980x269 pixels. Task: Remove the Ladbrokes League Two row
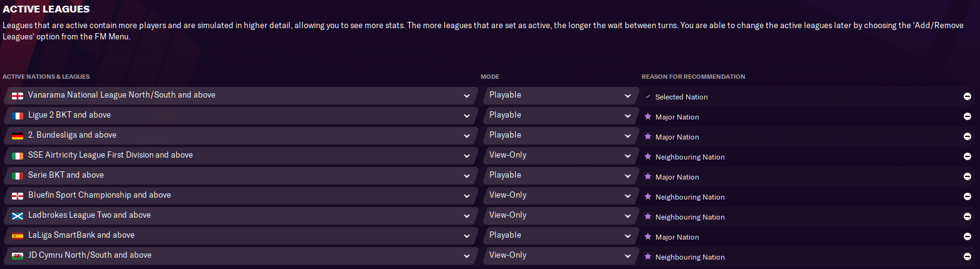[967, 216]
